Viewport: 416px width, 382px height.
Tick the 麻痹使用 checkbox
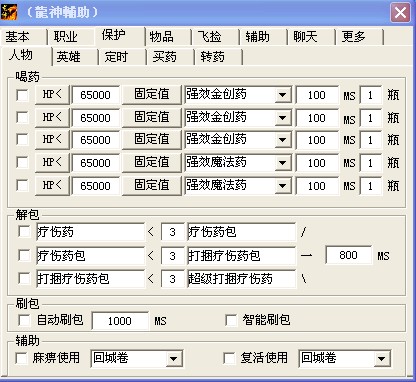pyautogui.click(x=22, y=358)
